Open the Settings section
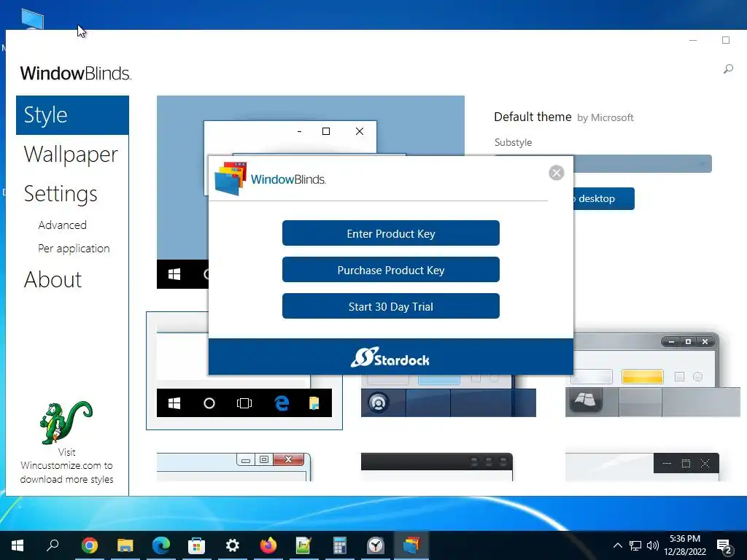Screen dimensions: 747x560 tap(61, 194)
